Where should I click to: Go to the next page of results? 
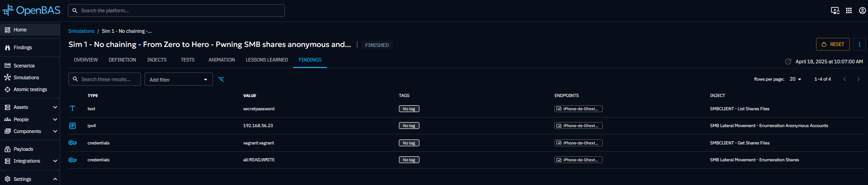point(858,79)
